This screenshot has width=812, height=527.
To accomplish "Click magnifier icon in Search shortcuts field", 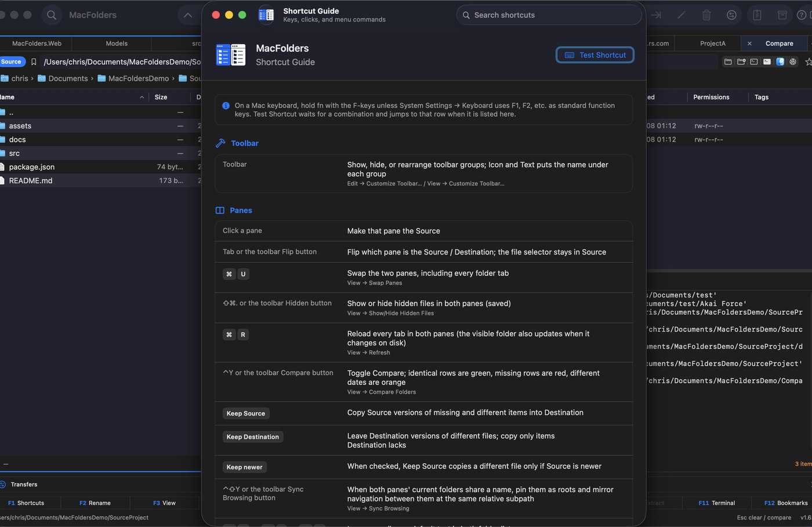I will (x=466, y=15).
